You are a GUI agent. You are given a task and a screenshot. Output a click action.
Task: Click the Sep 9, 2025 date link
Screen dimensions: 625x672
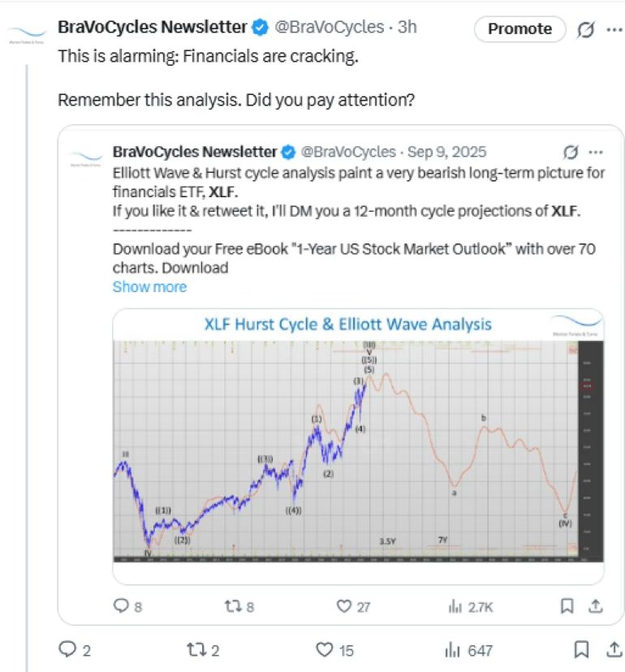point(446,152)
